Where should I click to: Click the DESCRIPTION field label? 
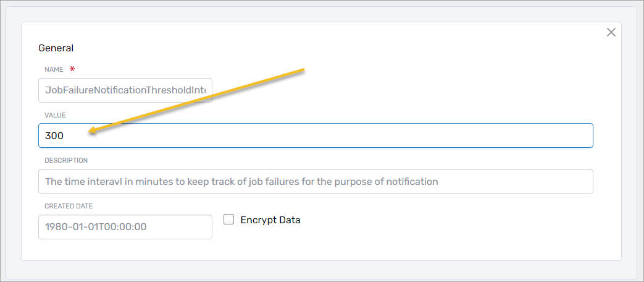[x=66, y=160]
